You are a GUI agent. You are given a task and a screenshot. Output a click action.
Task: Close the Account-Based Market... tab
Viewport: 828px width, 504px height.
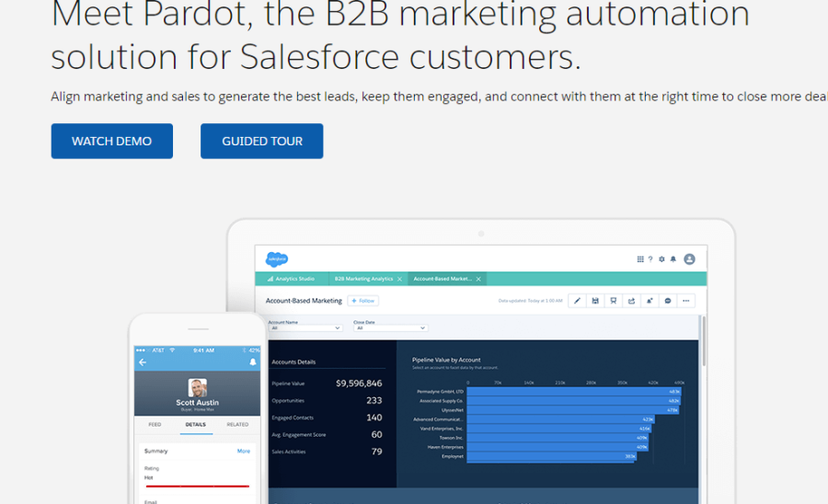tap(478, 280)
